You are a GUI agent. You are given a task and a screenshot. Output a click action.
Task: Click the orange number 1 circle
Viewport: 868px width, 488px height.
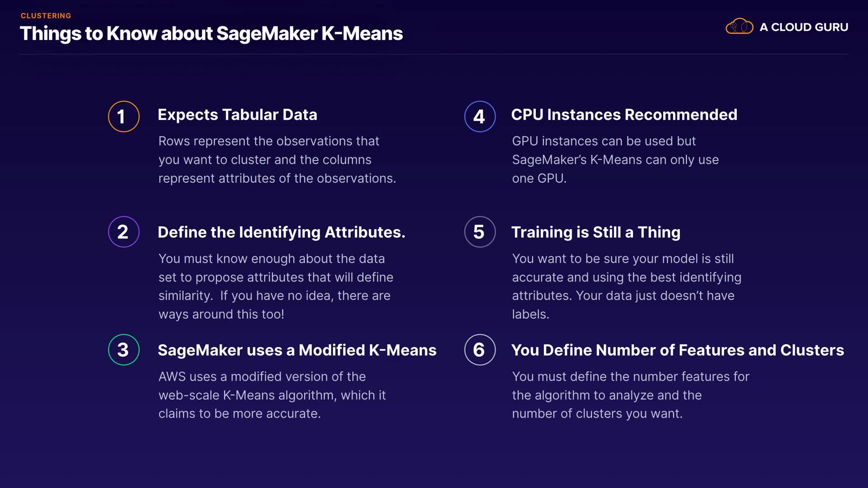(x=123, y=117)
